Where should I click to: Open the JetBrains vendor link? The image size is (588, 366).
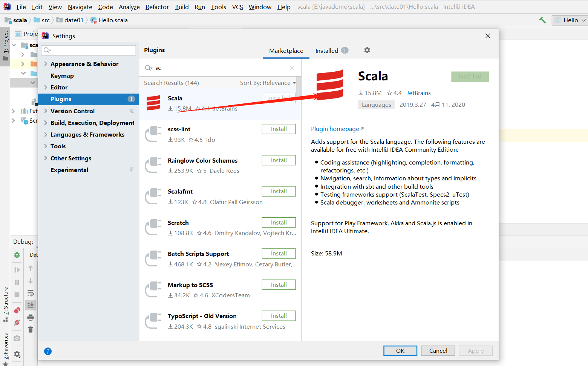click(418, 93)
